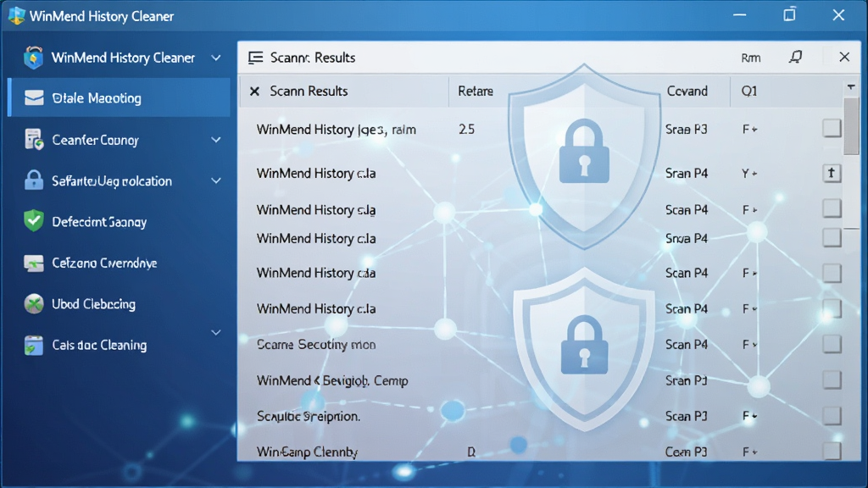Image resolution: width=868 pixels, height=488 pixels.
Task: Click the Srae P3 cell in first row
Action: coord(687,129)
